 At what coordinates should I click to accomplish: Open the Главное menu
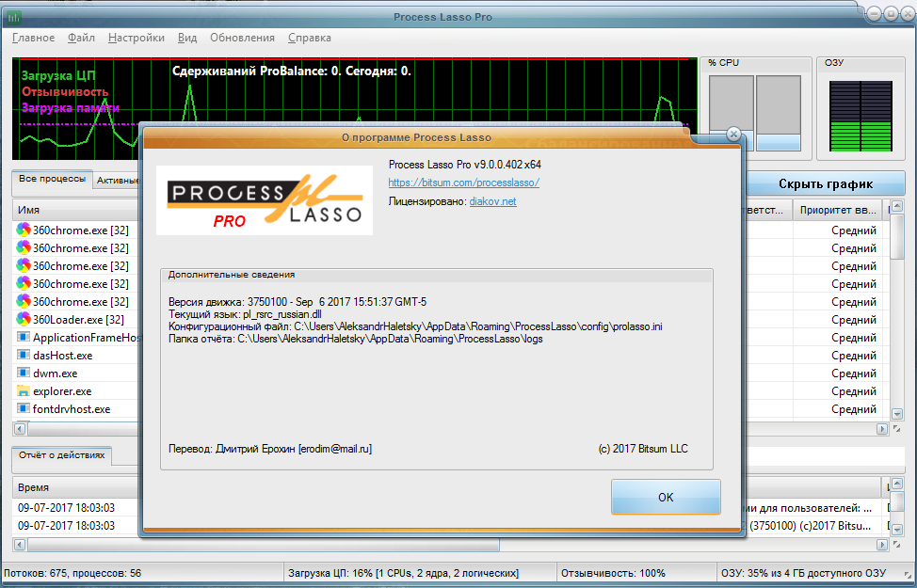(x=33, y=38)
